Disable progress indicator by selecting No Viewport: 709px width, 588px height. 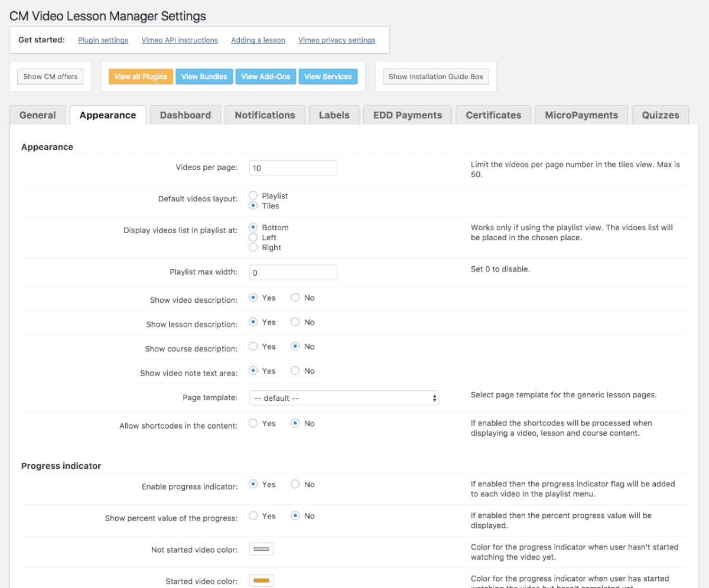(x=295, y=484)
